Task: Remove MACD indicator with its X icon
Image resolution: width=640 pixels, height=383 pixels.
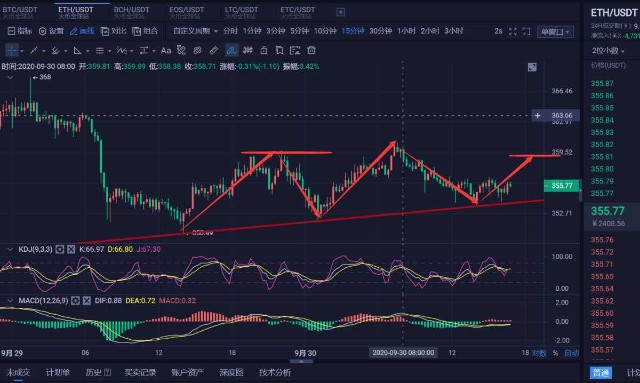Action: 87,301
